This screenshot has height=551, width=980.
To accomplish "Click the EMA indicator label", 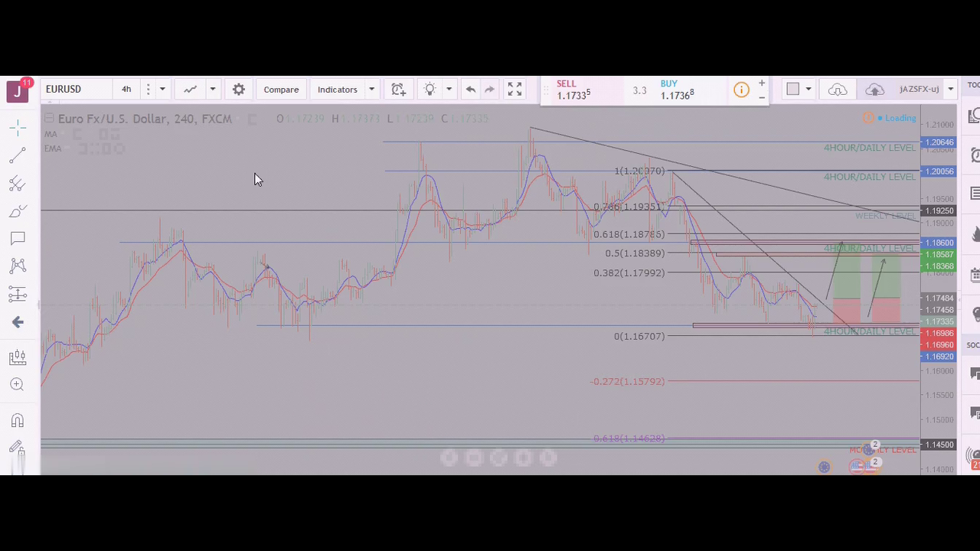I will (53, 148).
